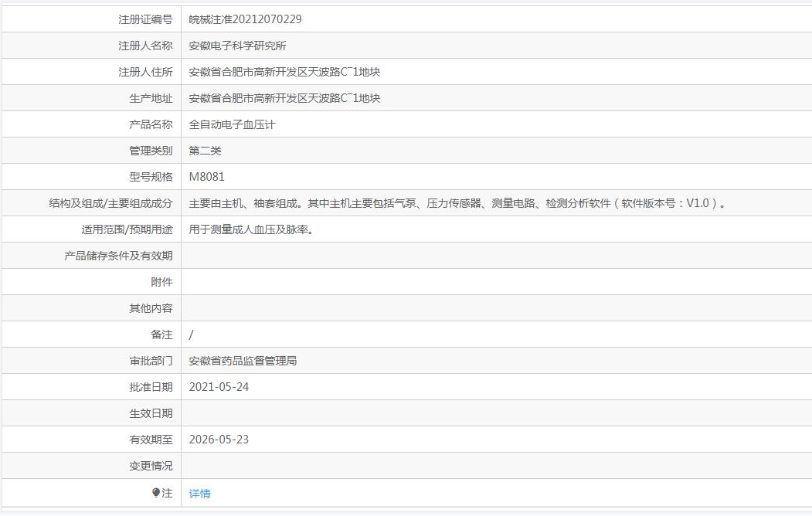Open the 详情 link in the 注 row

click(x=199, y=494)
